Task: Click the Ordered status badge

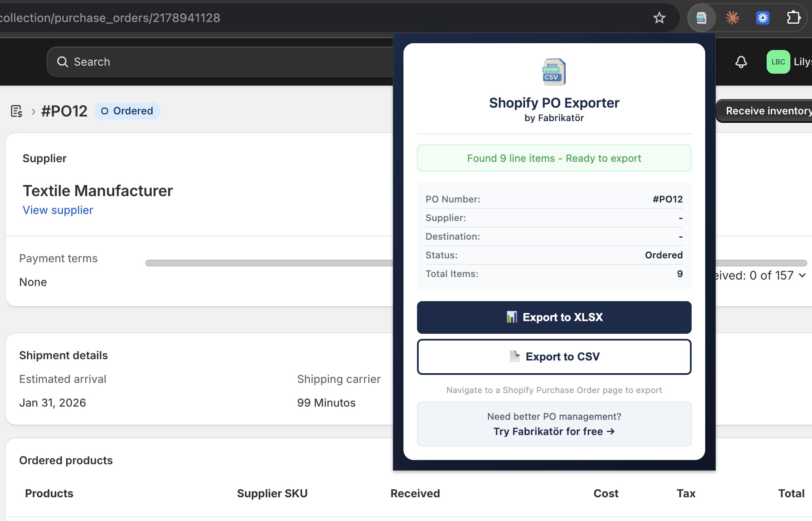Action: (x=127, y=111)
